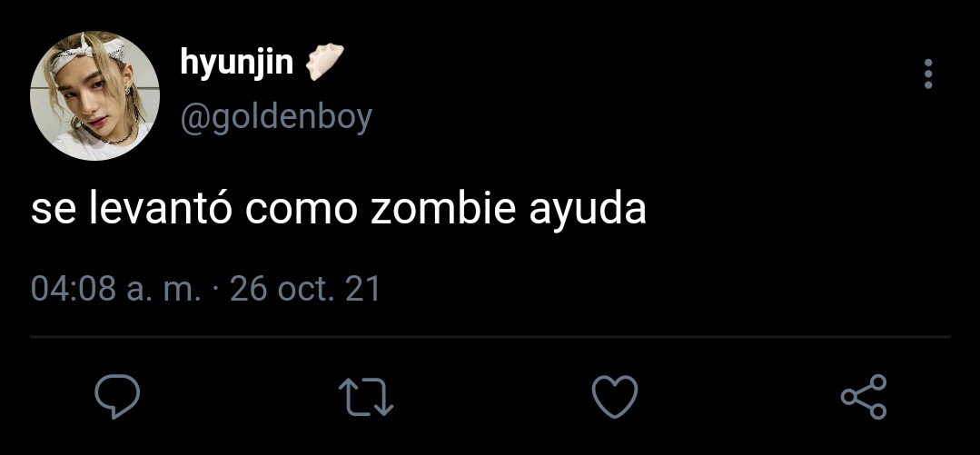Image resolution: width=980 pixels, height=455 pixels.
Task: Open hyunjin's profile picture
Action: 95,95
